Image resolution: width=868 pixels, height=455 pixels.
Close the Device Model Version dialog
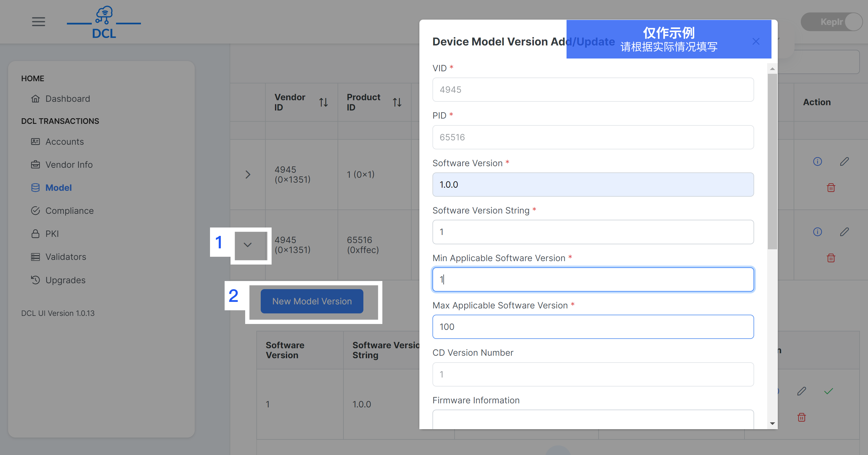pos(756,41)
